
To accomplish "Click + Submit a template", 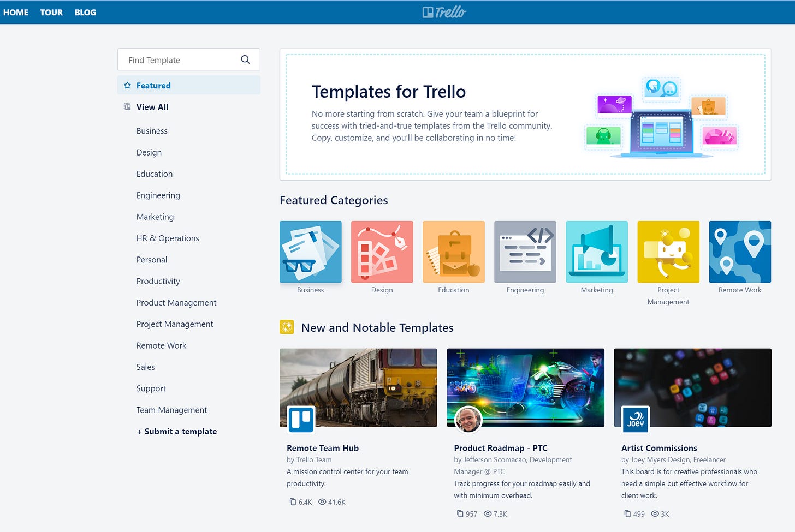I will point(177,431).
